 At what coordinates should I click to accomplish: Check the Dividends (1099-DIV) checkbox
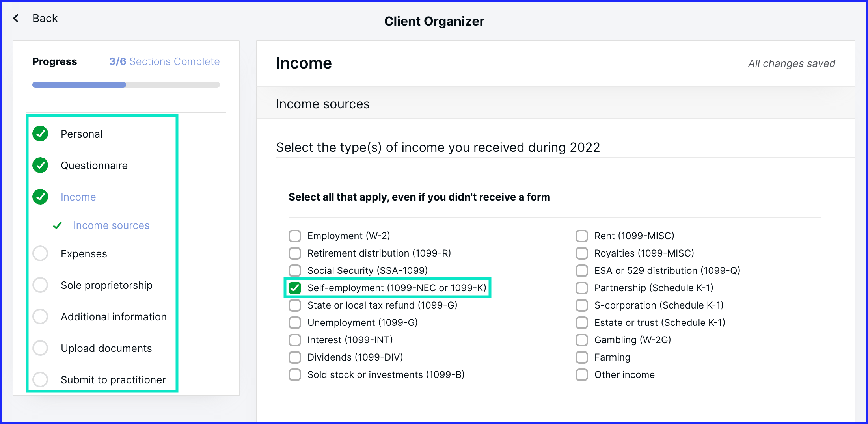295,357
